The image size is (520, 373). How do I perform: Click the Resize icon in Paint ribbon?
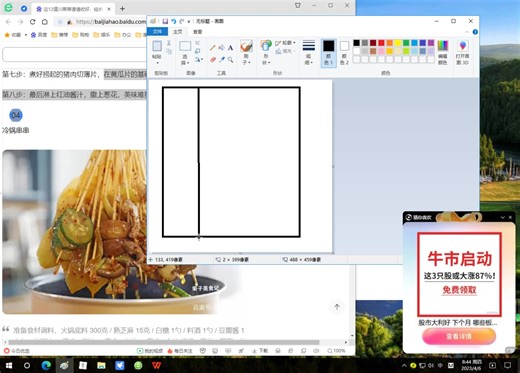pyautogui.click(x=197, y=51)
